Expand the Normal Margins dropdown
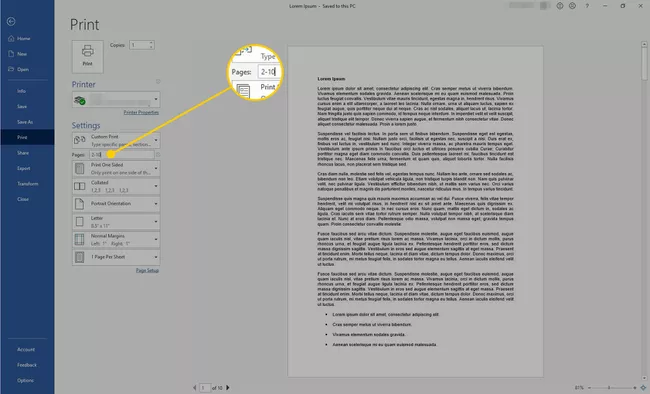The height and width of the screenshot is (394, 650). point(116,240)
